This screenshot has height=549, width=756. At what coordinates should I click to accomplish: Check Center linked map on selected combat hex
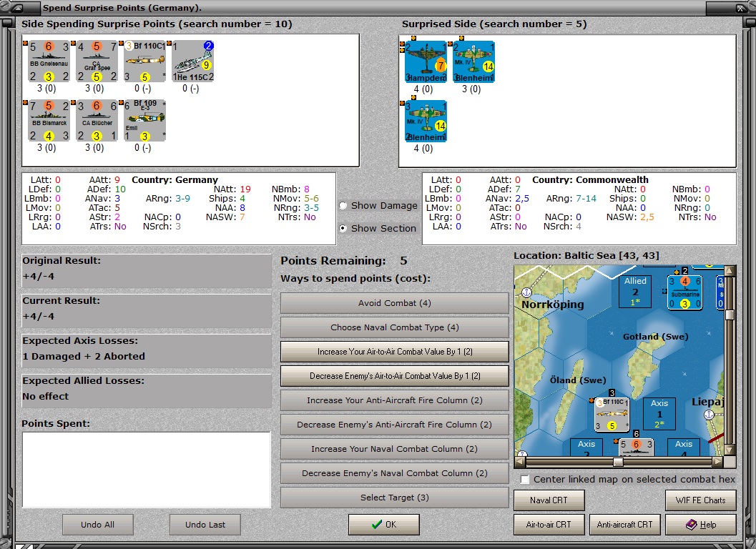526,480
